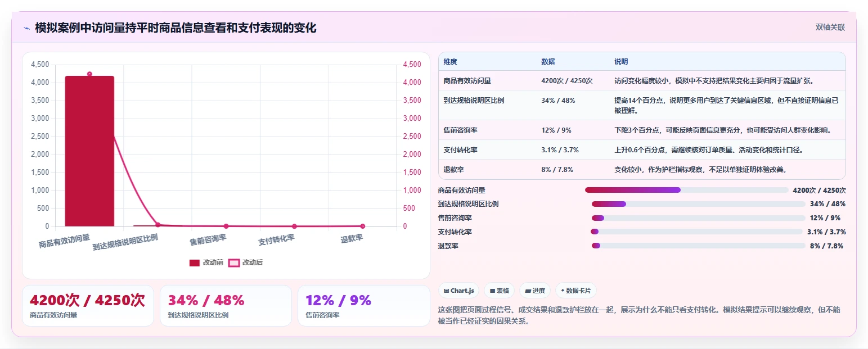Click the 支付转化率 progress bar

tap(696, 232)
